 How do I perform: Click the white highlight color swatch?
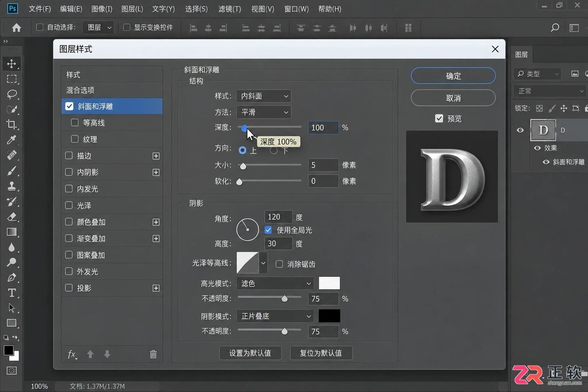tap(329, 283)
